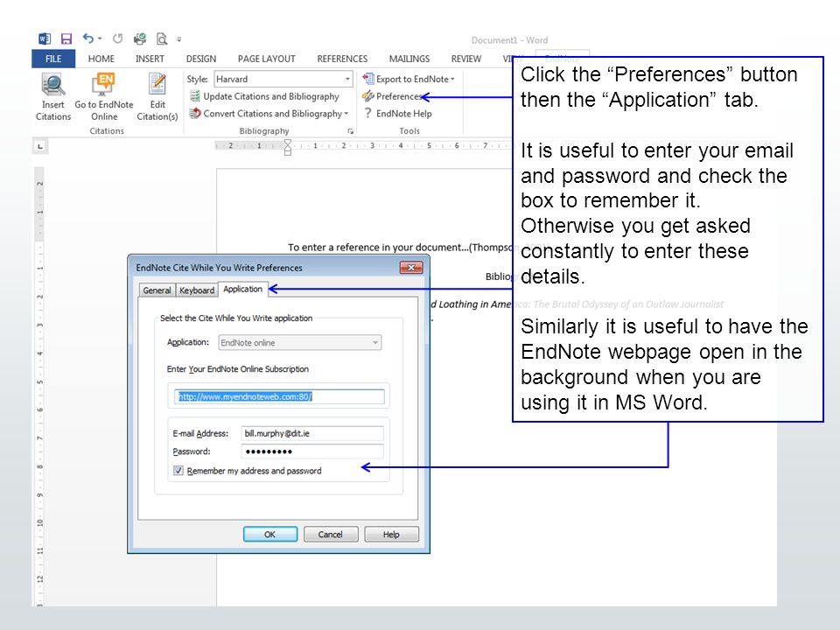Image resolution: width=840 pixels, height=630 pixels.
Task: Open the customize quick access toolbar arrow
Action: coord(179,39)
